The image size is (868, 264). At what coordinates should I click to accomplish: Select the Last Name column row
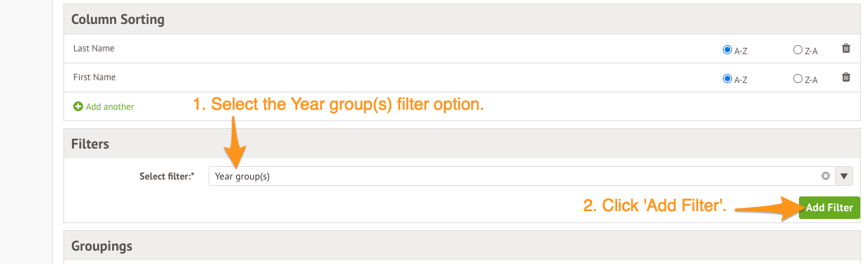click(461, 49)
